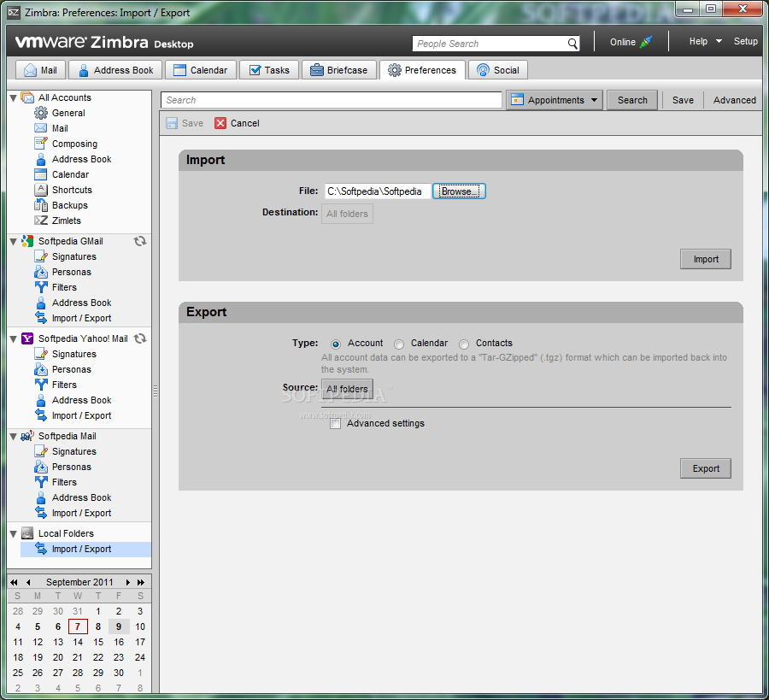Screen dimensions: 769x700
Task: Open Backups preferences icon
Action: [41, 205]
